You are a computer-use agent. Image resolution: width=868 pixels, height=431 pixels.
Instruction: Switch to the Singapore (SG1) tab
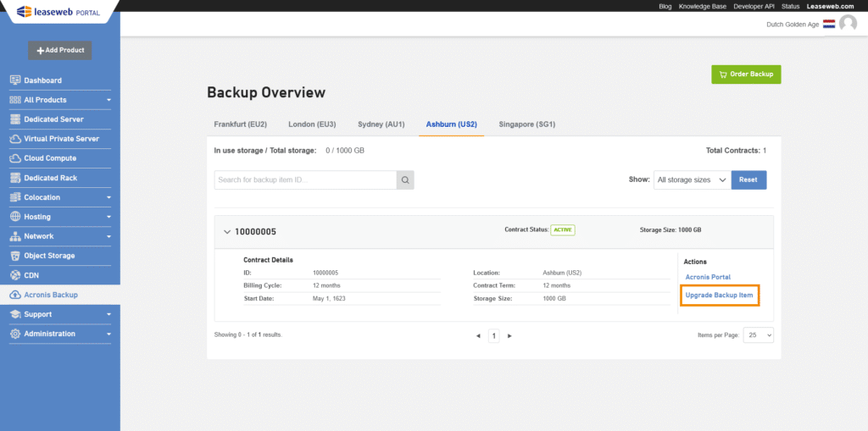pos(527,124)
